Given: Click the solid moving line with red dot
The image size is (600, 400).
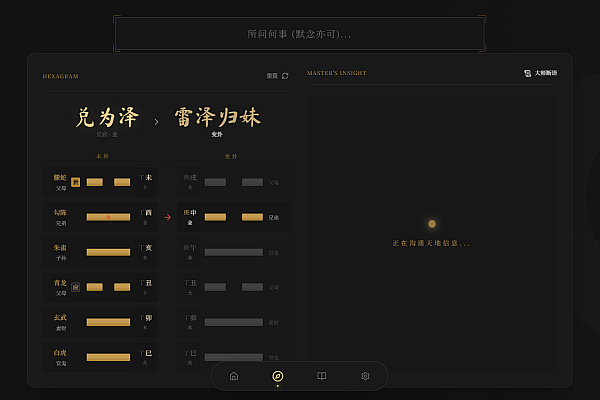Looking at the screenshot, I should (108, 217).
